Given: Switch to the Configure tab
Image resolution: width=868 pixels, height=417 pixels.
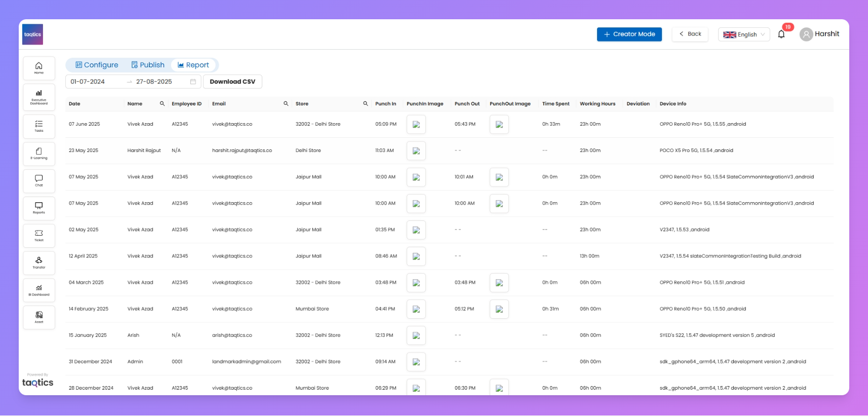Looking at the screenshot, I should click(x=97, y=65).
